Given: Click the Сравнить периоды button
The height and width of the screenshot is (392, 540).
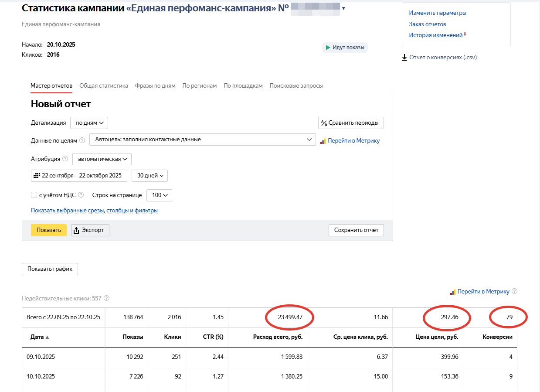Looking at the screenshot, I should tap(351, 123).
